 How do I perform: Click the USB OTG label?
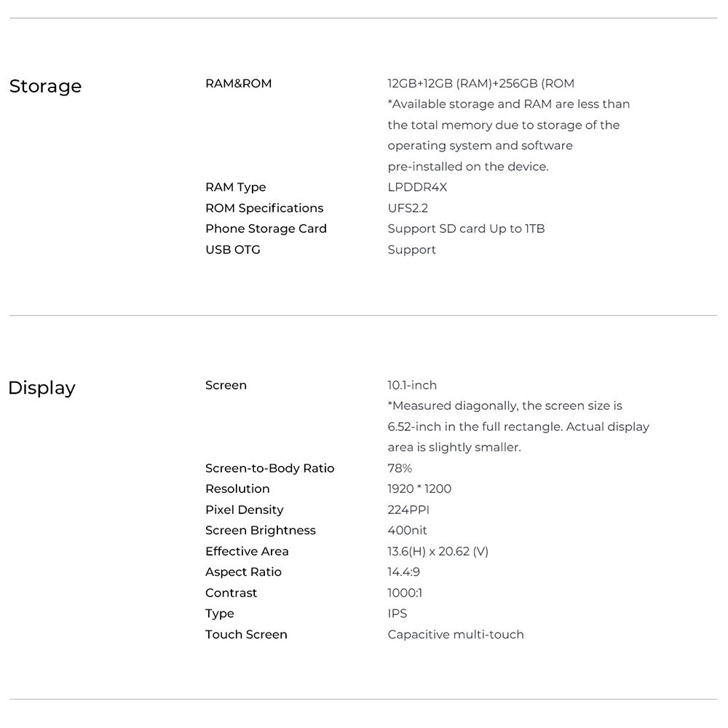click(x=232, y=250)
